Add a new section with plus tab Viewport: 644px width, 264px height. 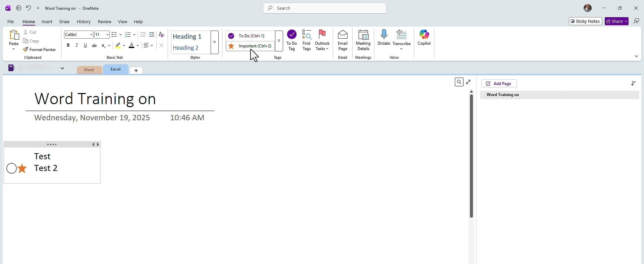(x=136, y=70)
